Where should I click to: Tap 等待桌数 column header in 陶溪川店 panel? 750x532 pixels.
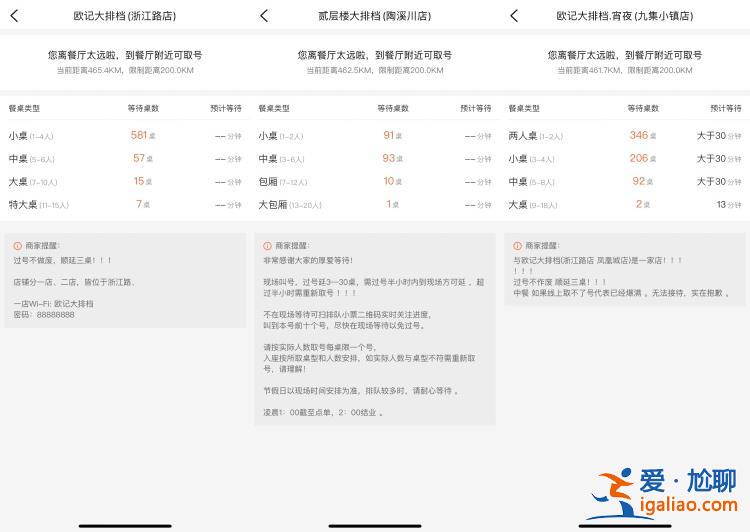(x=393, y=108)
